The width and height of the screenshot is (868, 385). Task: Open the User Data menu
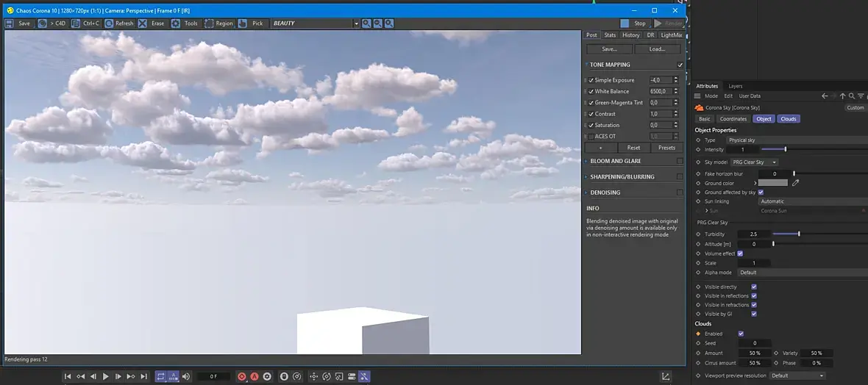coord(750,96)
